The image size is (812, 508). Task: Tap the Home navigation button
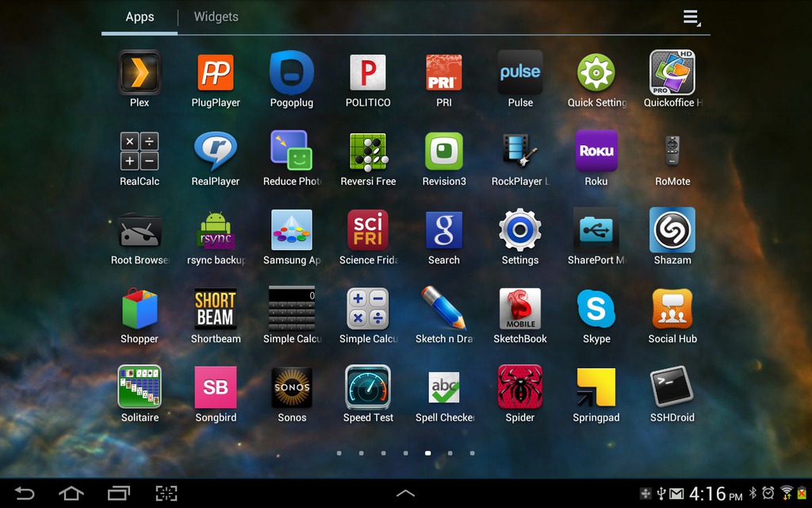(x=71, y=493)
